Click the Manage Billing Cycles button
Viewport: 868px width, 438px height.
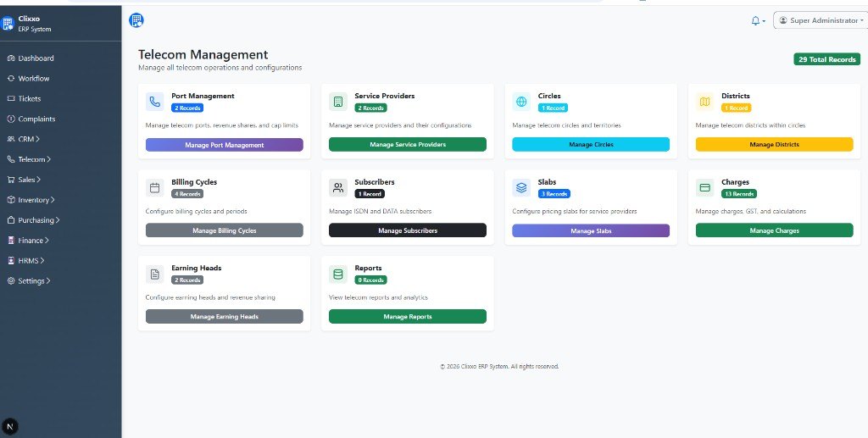coord(224,230)
